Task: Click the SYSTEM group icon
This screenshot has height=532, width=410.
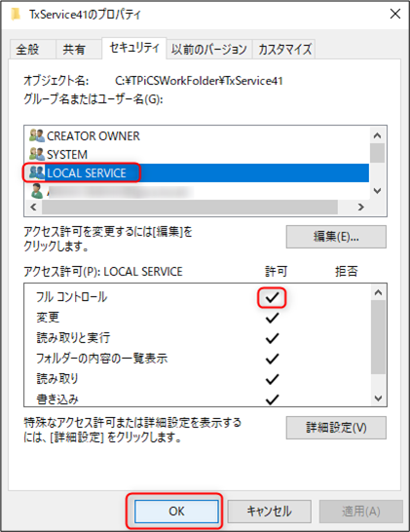Action: [37, 154]
